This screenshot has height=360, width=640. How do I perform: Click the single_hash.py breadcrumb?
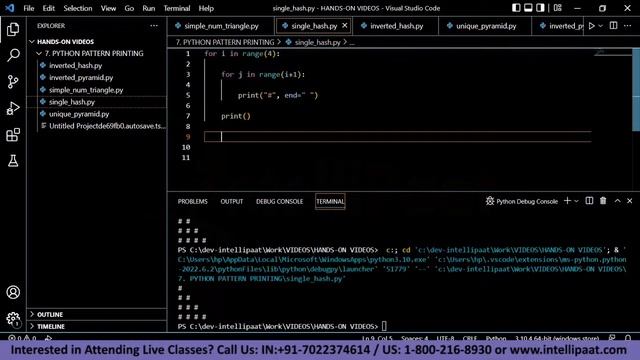tap(313, 42)
